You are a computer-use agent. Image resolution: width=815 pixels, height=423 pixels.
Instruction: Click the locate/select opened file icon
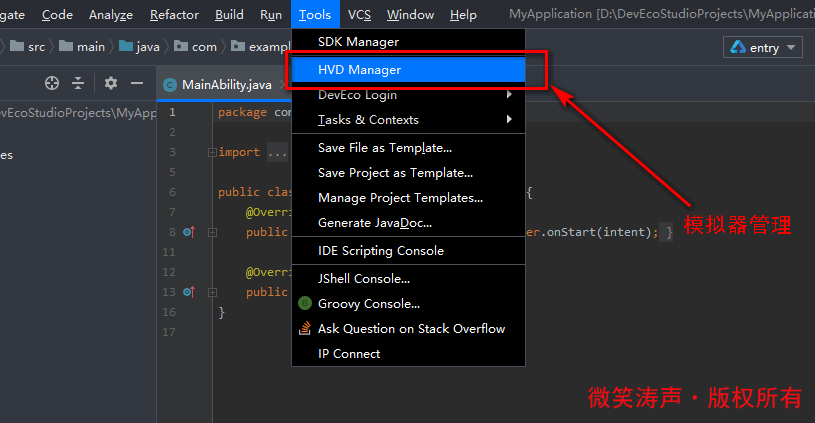click(52, 84)
